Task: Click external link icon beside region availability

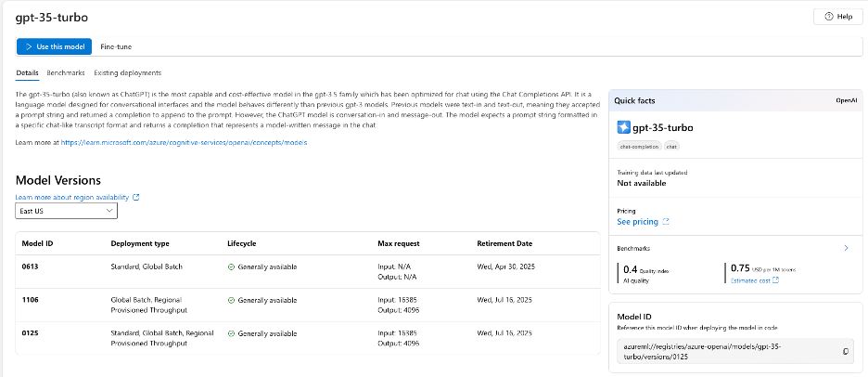Action: (x=136, y=197)
